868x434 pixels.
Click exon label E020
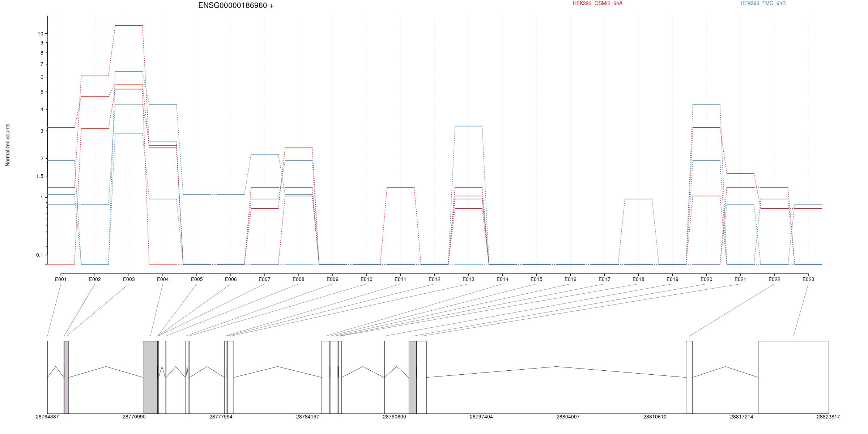[706, 279]
